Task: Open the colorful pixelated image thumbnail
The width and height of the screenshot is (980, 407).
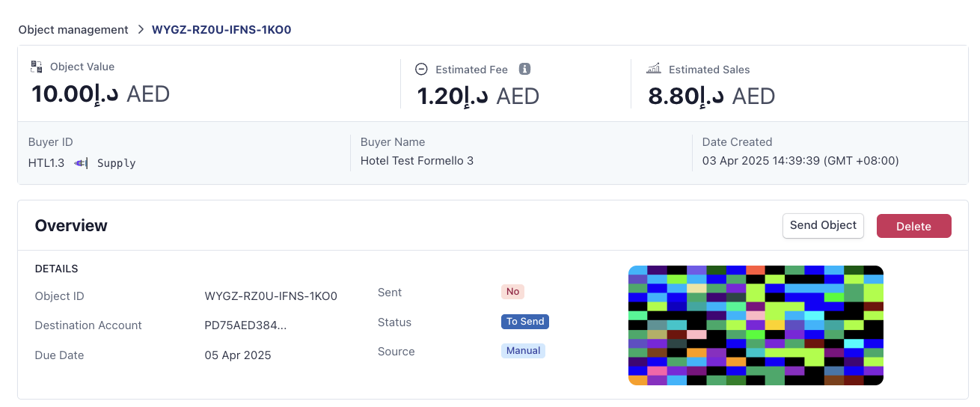Action: point(756,325)
